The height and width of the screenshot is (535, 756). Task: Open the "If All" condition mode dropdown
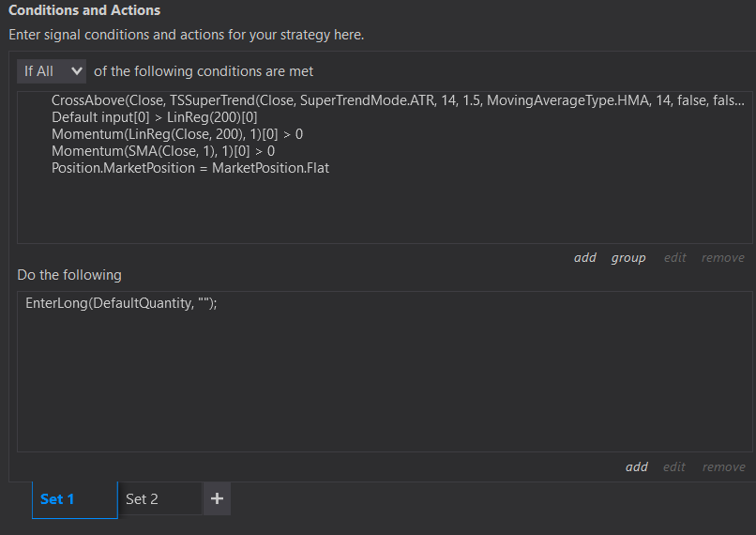pos(52,71)
